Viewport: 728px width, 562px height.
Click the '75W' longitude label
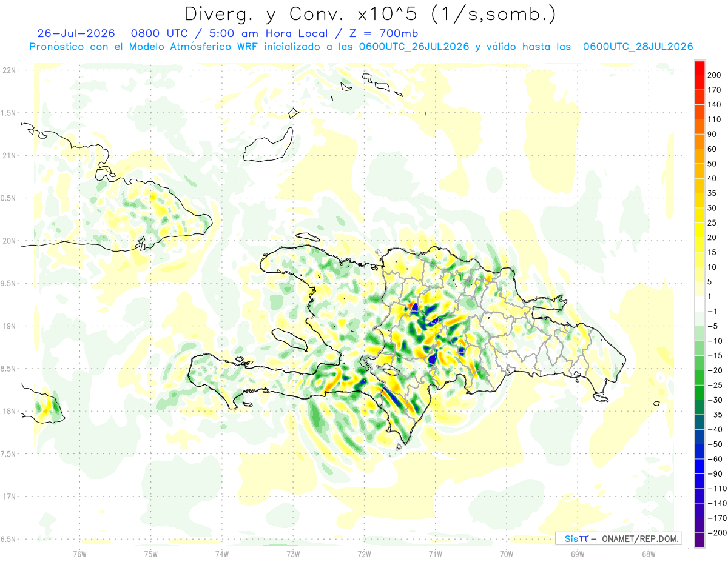click(x=150, y=554)
